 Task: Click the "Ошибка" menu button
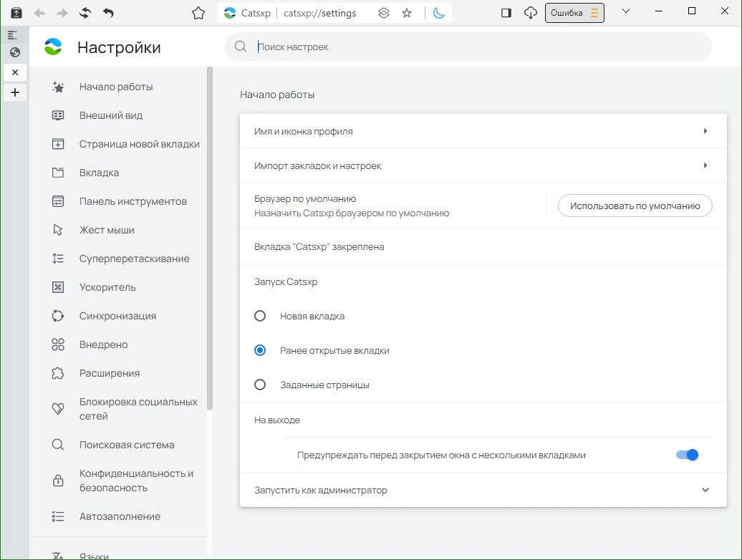click(x=574, y=13)
